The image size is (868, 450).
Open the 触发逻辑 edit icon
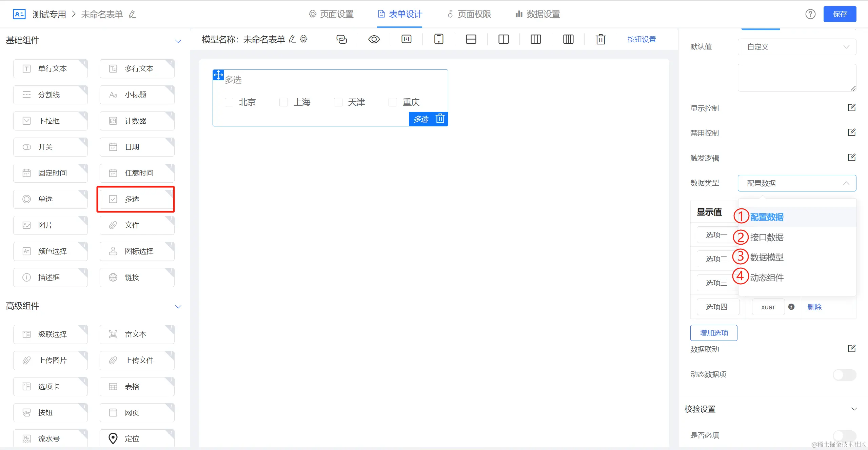point(851,158)
